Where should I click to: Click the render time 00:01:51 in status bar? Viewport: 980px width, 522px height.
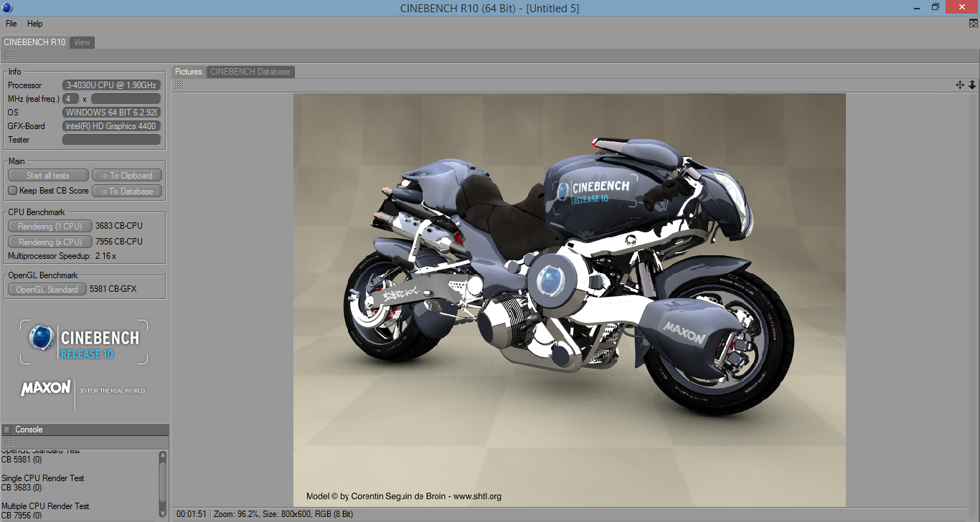click(192, 514)
